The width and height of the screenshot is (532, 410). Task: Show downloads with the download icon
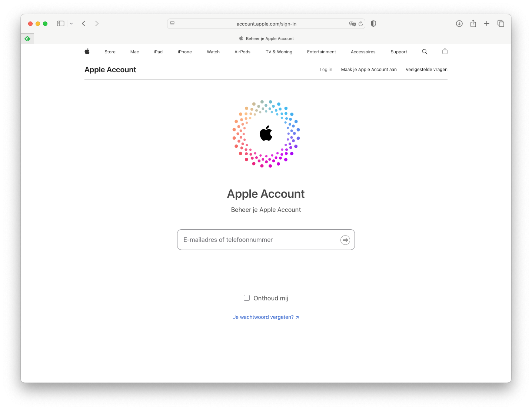click(459, 24)
